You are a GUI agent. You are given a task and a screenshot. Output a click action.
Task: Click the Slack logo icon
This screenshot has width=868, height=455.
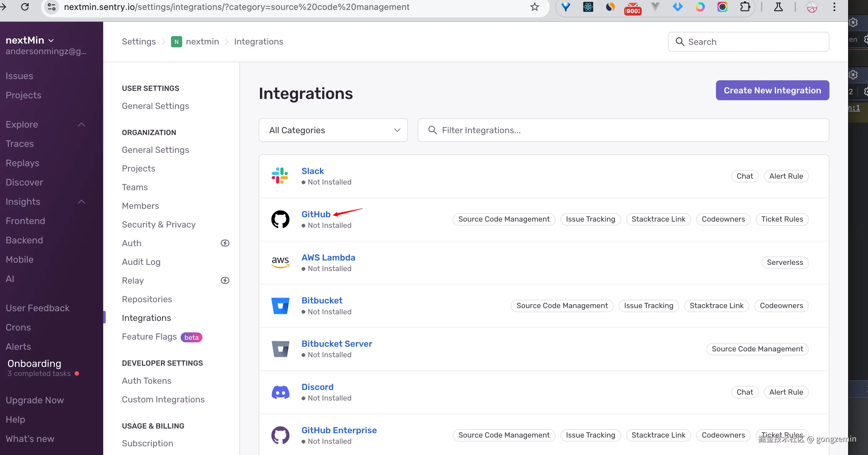pyautogui.click(x=280, y=176)
